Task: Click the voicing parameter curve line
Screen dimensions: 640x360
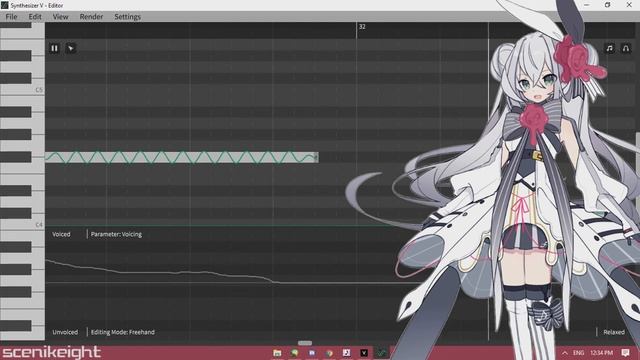Action: coord(163,273)
